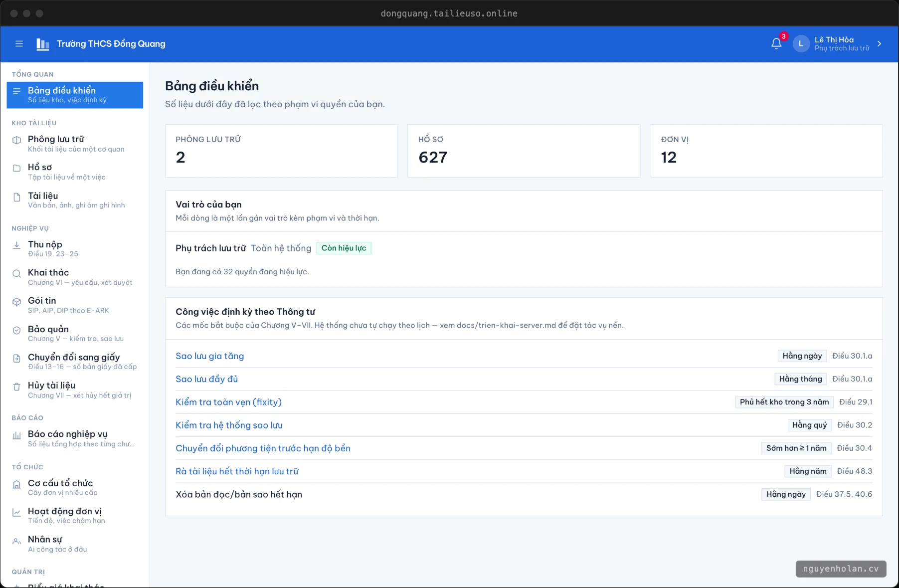Click the Phông lưu trữ box icon
Screen dimensions: 899x588
coord(17,140)
